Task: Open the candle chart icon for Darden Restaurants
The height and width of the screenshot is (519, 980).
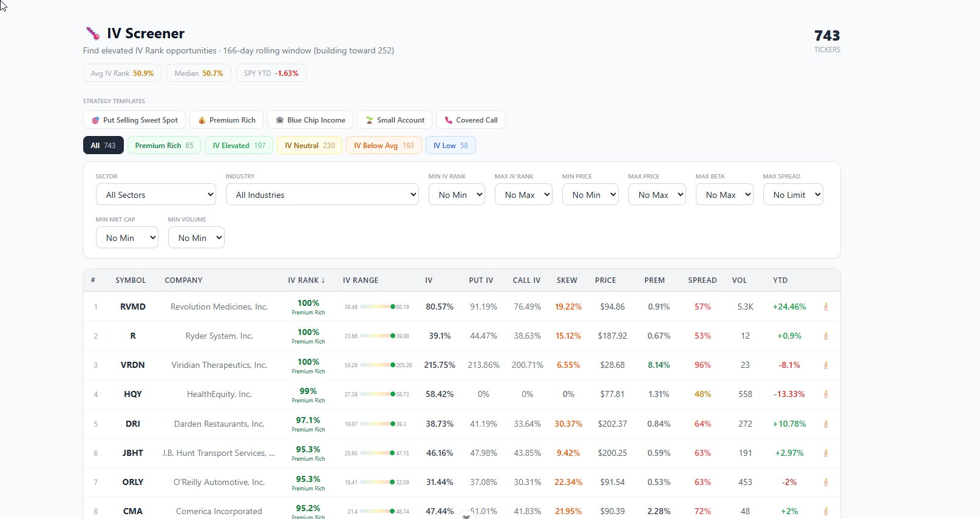Action: click(826, 424)
